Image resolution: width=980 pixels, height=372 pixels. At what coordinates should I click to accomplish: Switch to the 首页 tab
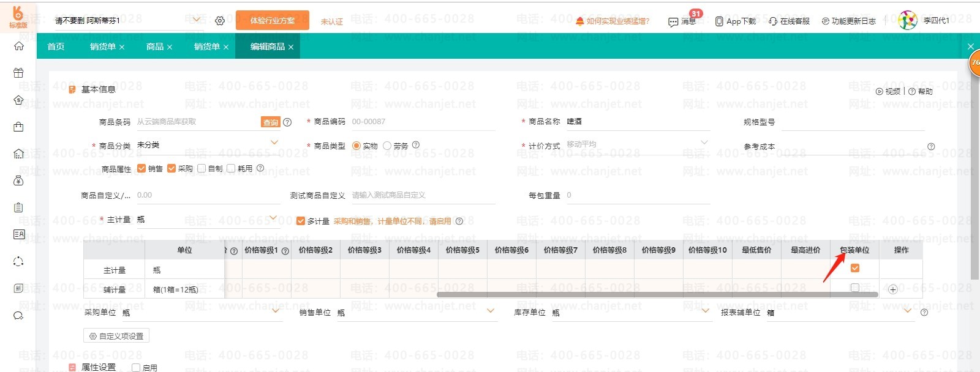click(x=56, y=46)
